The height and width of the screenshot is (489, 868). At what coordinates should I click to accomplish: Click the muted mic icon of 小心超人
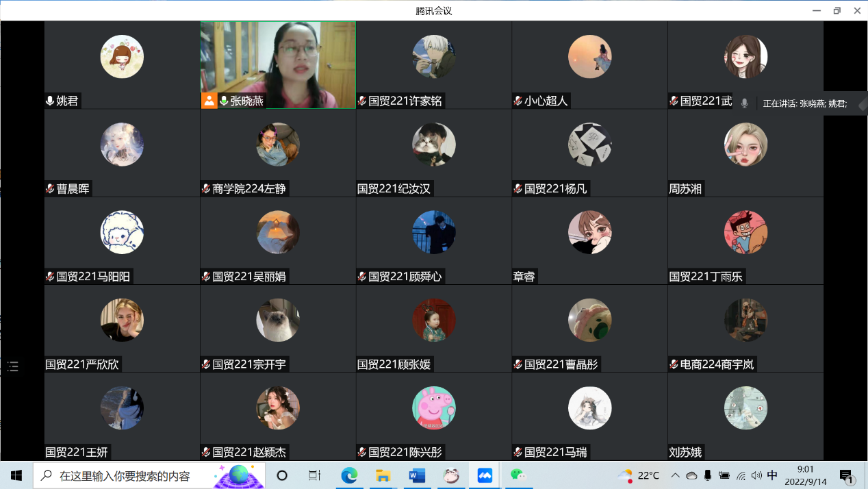pos(518,101)
